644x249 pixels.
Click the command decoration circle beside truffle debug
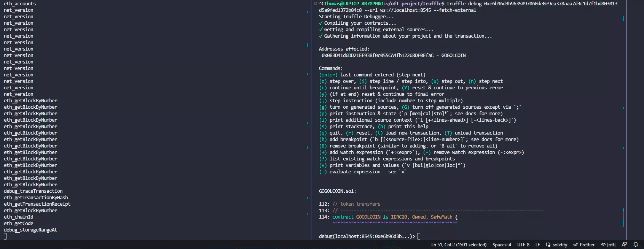tap(315, 4)
